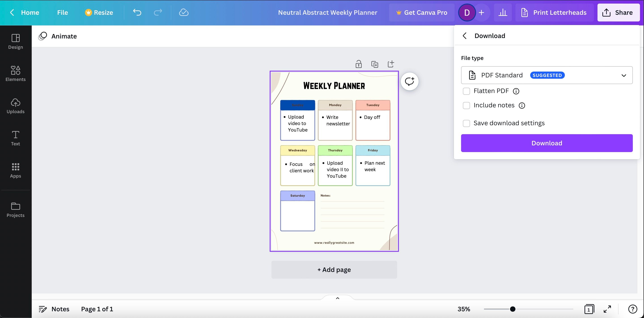Click the cloud save status icon
Image resolution: width=644 pixels, height=318 pixels.
point(184,12)
